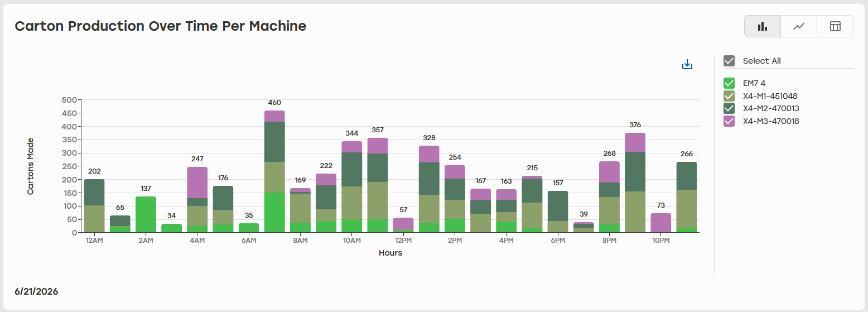Click the 357 total value label

click(x=378, y=130)
